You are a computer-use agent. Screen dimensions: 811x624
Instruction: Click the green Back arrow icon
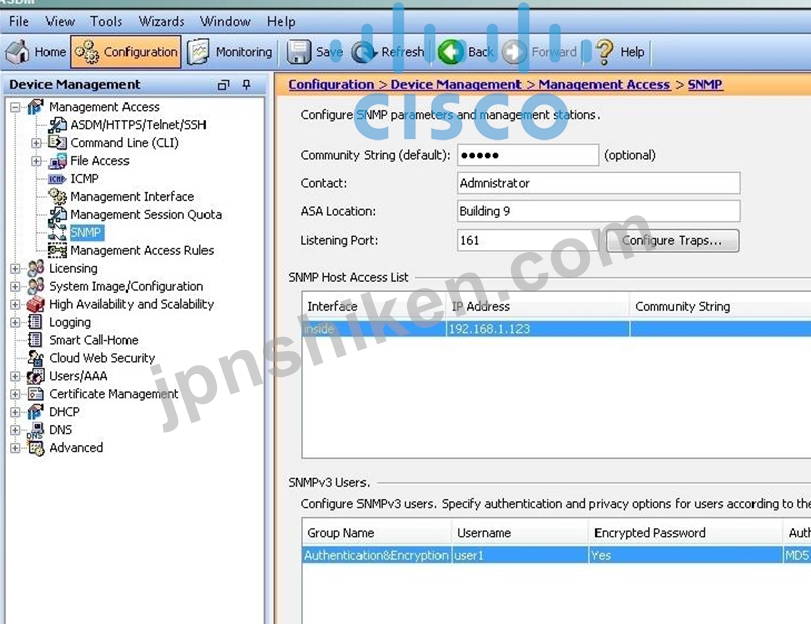(450, 52)
